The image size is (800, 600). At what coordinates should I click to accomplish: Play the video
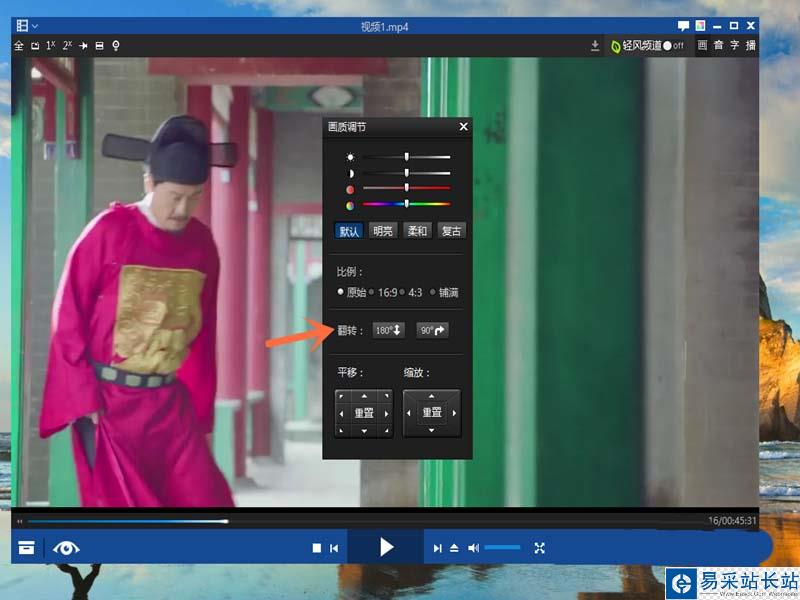(386, 547)
